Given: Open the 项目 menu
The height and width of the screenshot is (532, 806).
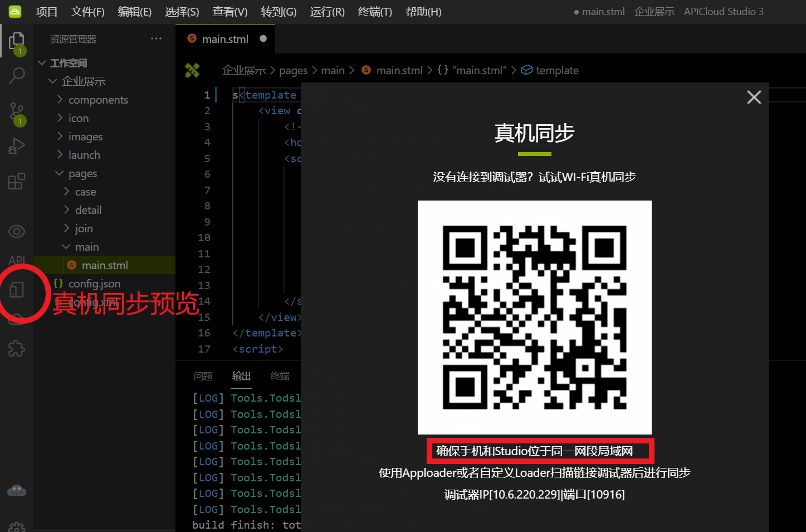Looking at the screenshot, I should click(x=47, y=12).
